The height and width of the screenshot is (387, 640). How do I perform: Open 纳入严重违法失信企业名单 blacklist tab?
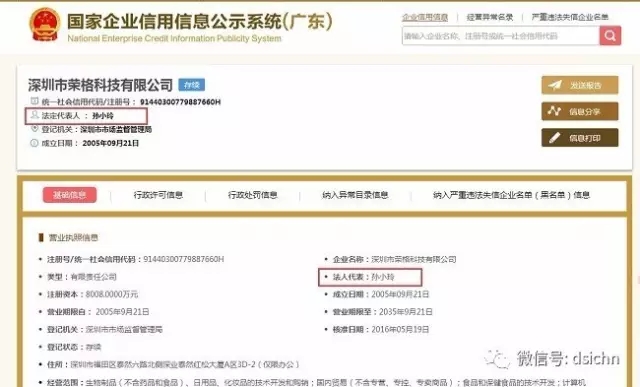point(511,195)
